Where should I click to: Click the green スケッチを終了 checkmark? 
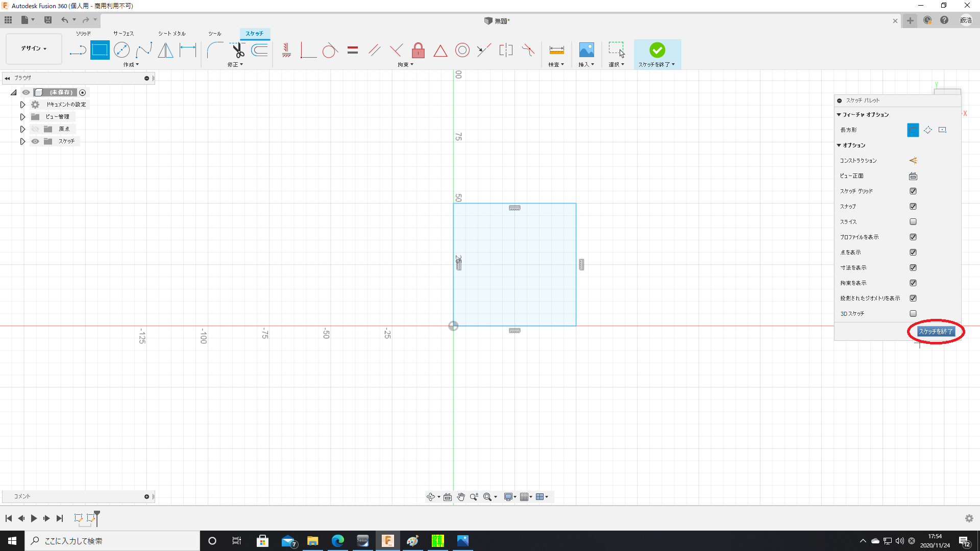(657, 50)
